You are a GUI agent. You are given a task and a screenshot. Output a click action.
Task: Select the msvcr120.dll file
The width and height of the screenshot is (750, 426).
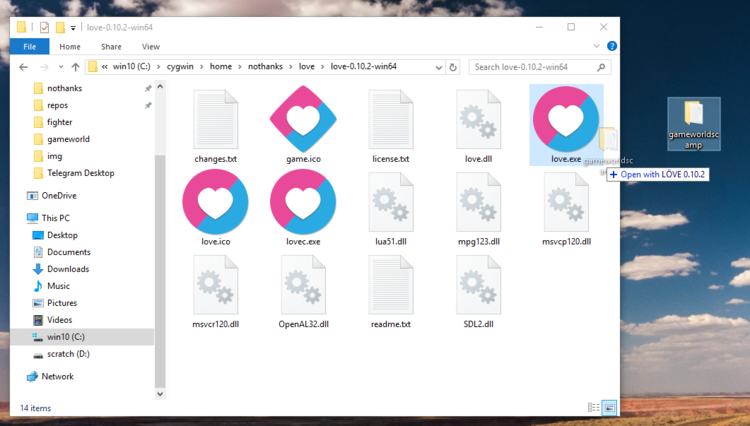(x=215, y=285)
